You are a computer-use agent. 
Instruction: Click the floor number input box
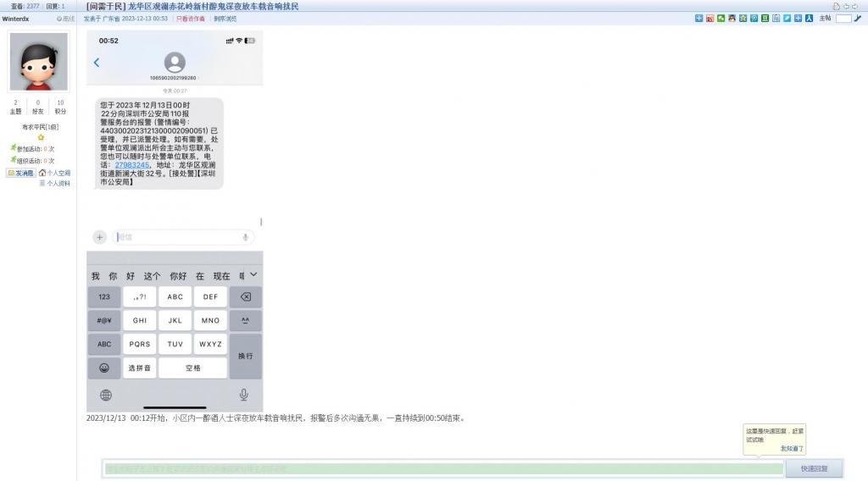click(843, 18)
